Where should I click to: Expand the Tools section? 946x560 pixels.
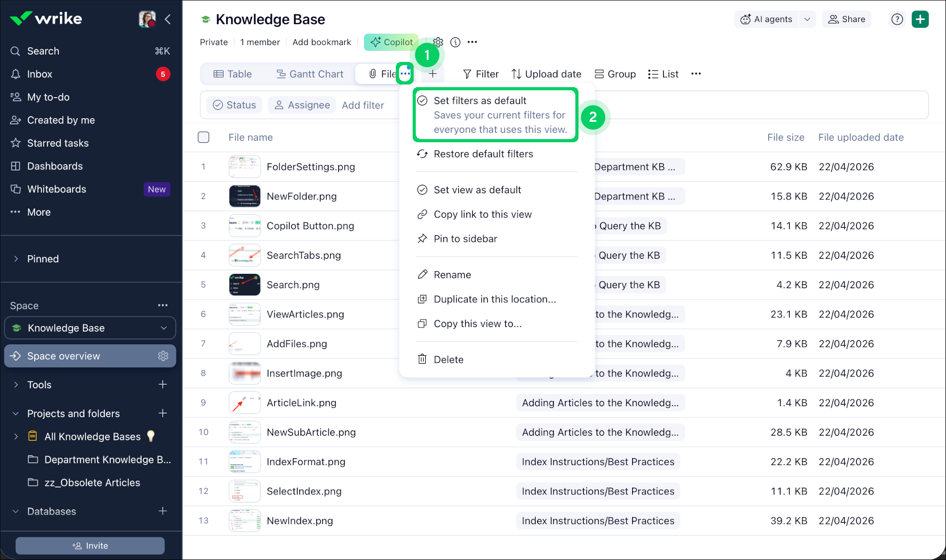click(16, 385)
